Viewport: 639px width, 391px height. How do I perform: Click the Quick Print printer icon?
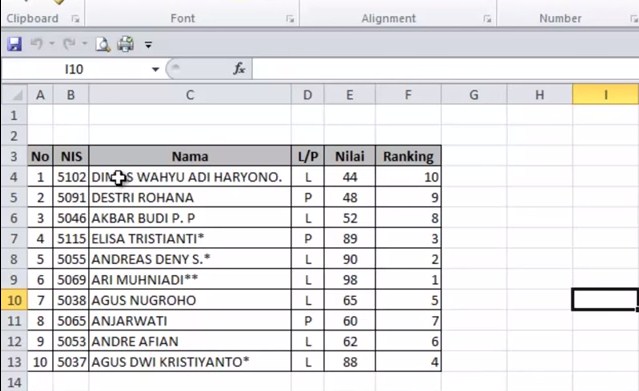[126, 44]
